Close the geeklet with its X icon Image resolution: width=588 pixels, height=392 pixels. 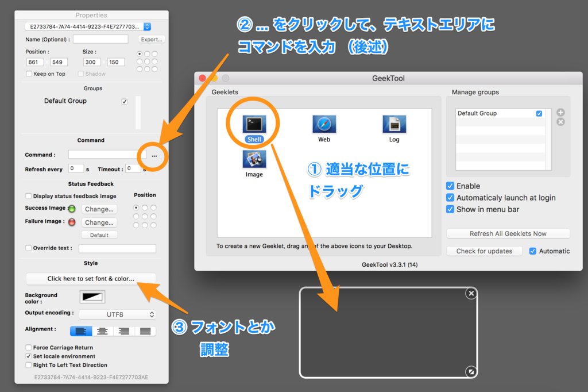tap(471, 293)
